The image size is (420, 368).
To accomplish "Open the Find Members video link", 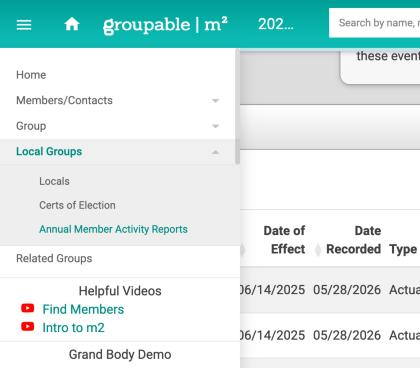I will [83, 309].
